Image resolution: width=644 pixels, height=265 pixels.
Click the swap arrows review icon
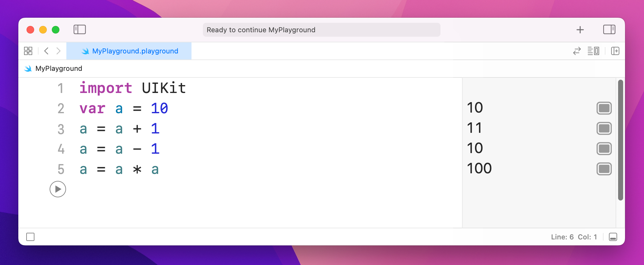[577, 51]
